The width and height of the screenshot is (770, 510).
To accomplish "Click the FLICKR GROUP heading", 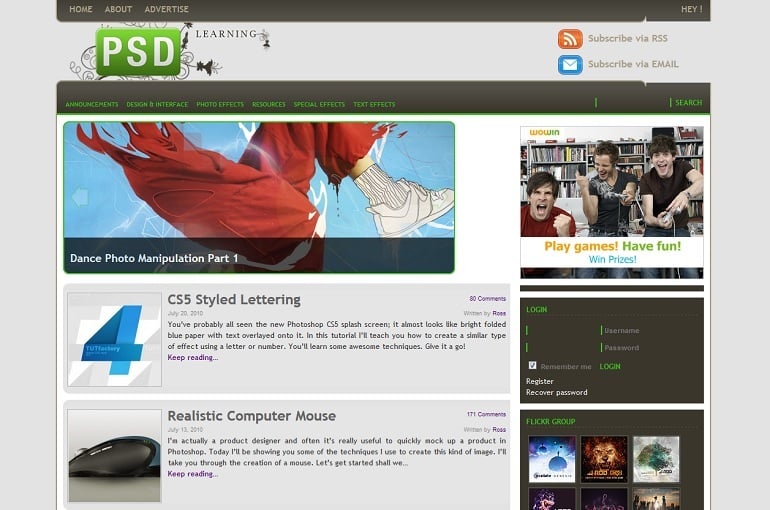I will (x=550, y=421).
